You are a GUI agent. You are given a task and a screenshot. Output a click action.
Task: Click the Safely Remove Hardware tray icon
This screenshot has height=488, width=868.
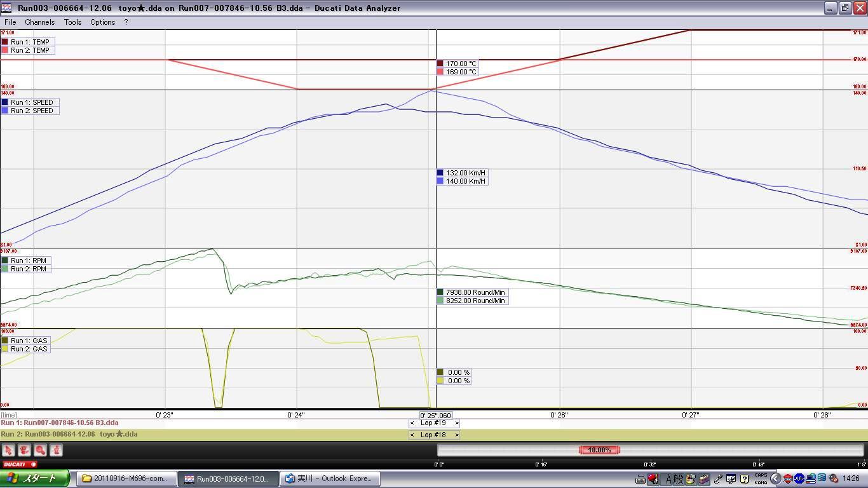point(832,478)
